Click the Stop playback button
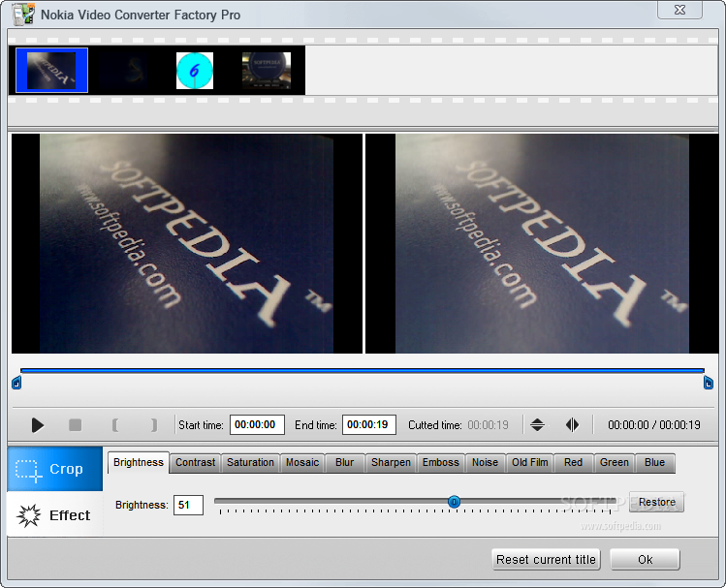726x588 pixels. (75, 424)
